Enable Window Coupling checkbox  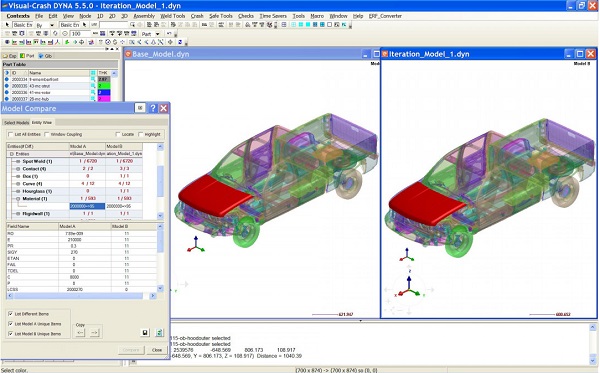tap(47, 134)
